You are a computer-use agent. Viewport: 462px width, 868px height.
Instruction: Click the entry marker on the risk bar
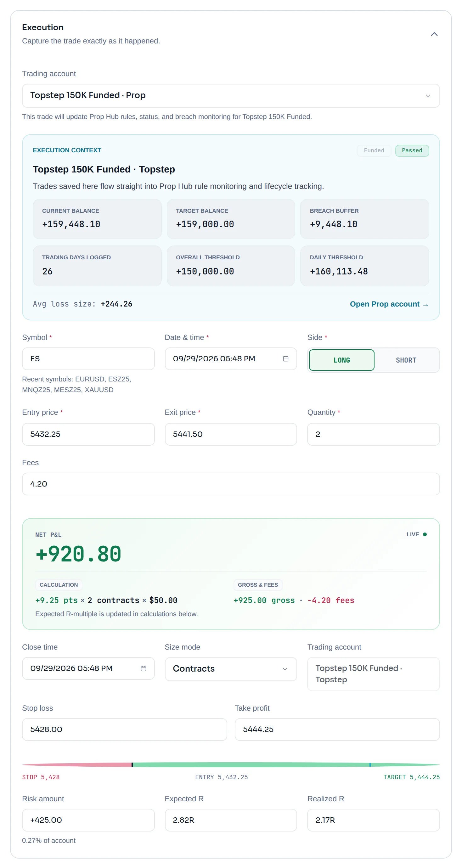coord(132,765)
